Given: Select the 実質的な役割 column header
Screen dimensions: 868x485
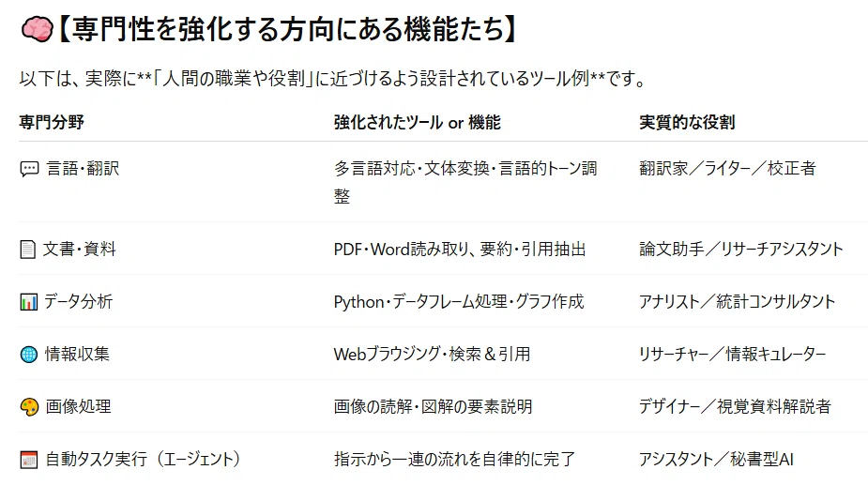Looking at the screenshot, I should pyautogui.click(x=687, y=122).
